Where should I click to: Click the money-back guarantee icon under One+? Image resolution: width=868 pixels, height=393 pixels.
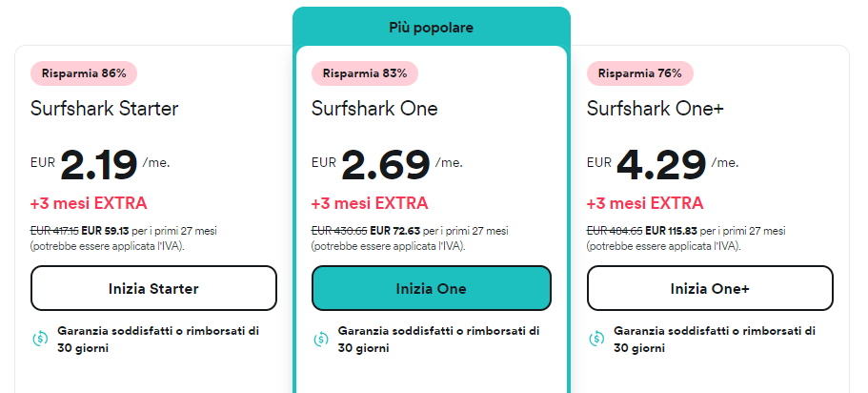(596, 339)
